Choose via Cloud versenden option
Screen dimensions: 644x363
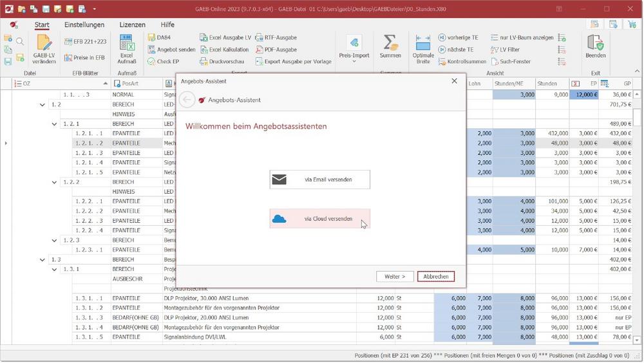click(319, 219)
